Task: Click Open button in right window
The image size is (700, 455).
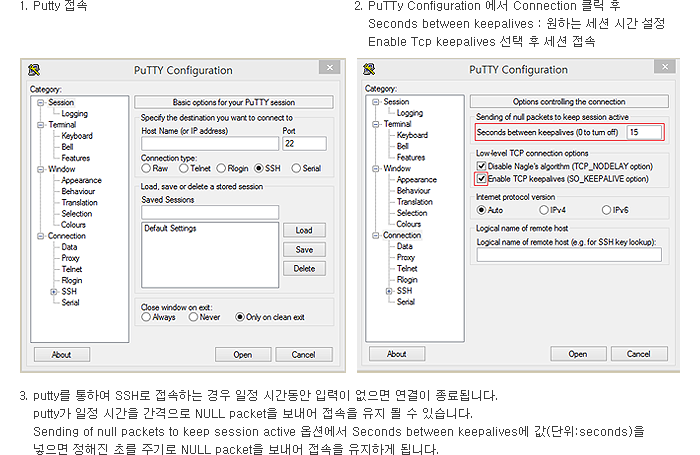Action: [x=578, y=354]
